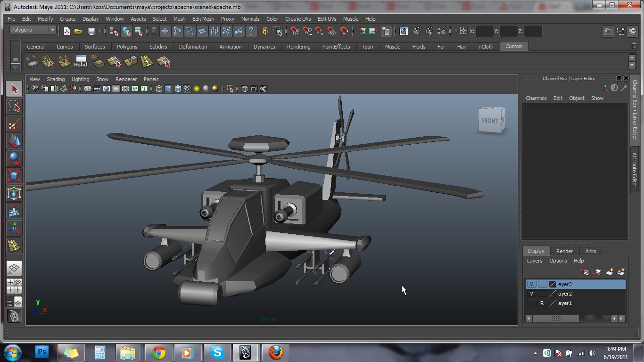Switch to the Render tab in the Layer Editor
The width and height of the screenshot is (644, 362).
pyautogui.click(x=564, y=251)
